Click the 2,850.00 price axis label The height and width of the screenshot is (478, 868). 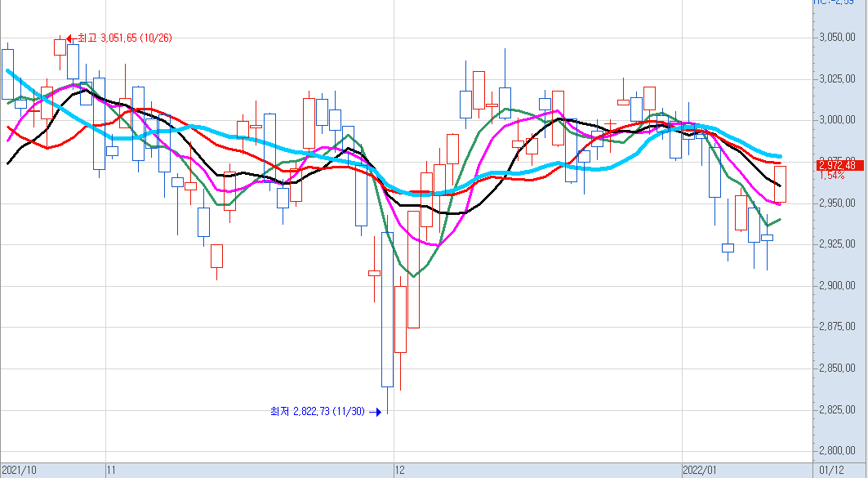[x=838, y=369]
